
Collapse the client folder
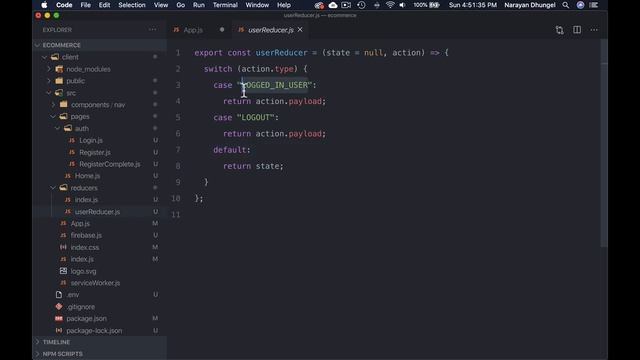point(44,57)
